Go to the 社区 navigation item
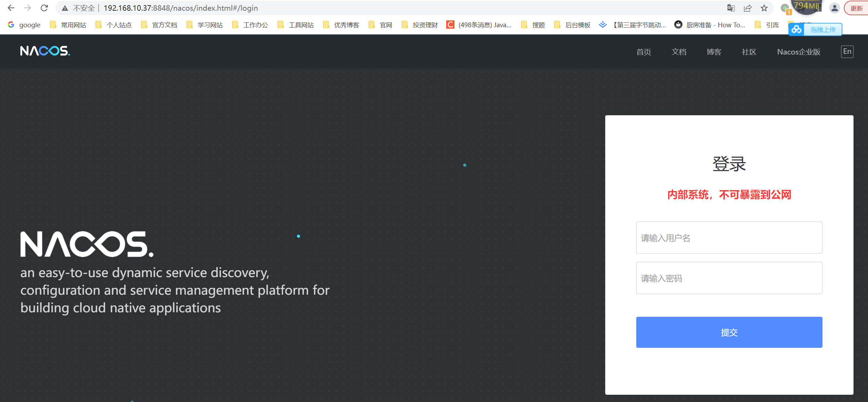 point(749,52)
